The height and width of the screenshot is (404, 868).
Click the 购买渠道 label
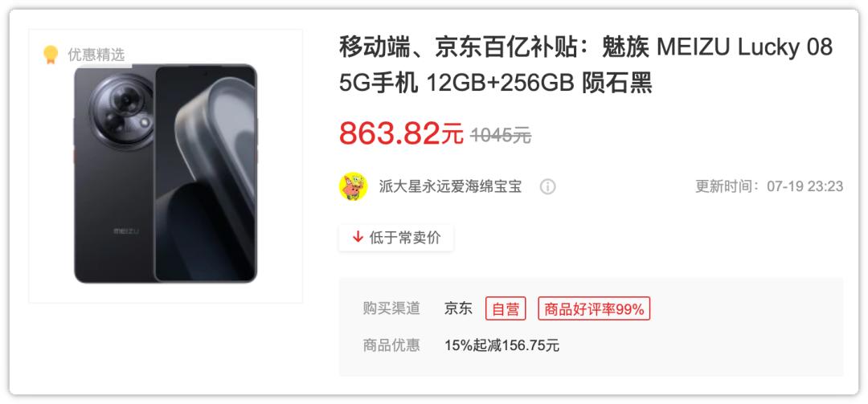click(391, 308)
